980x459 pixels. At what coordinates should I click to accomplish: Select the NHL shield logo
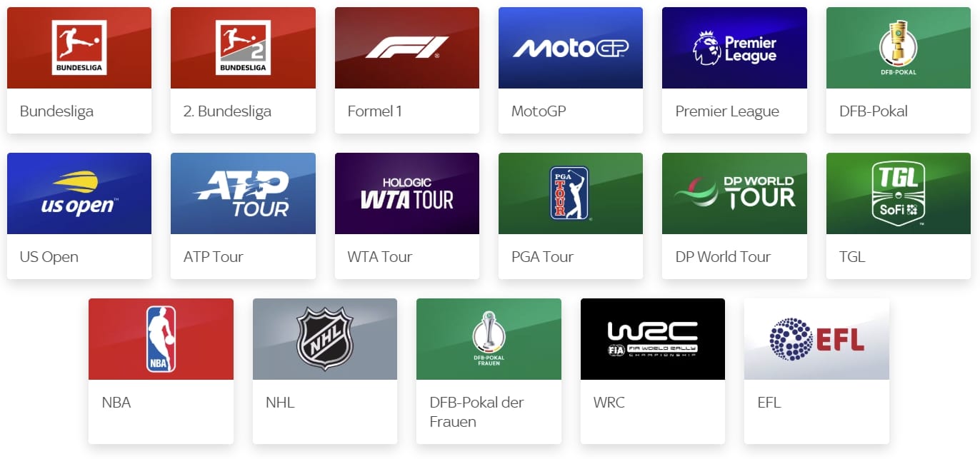point(325,339)
